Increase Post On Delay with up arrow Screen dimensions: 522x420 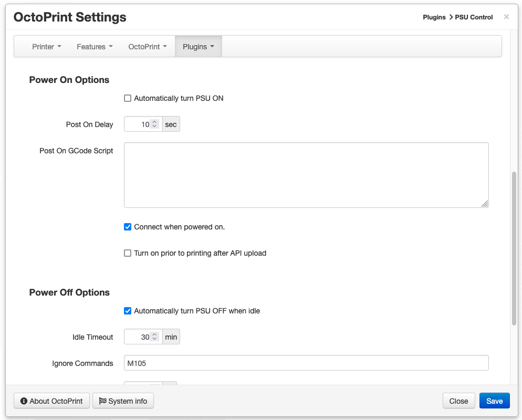[x=154, y=122]
